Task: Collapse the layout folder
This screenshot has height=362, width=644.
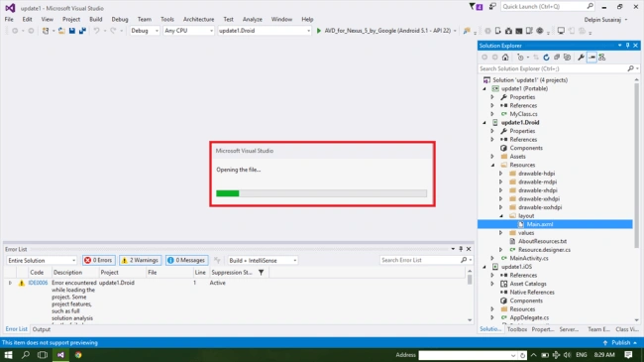Action: click(x=501, y=216)
